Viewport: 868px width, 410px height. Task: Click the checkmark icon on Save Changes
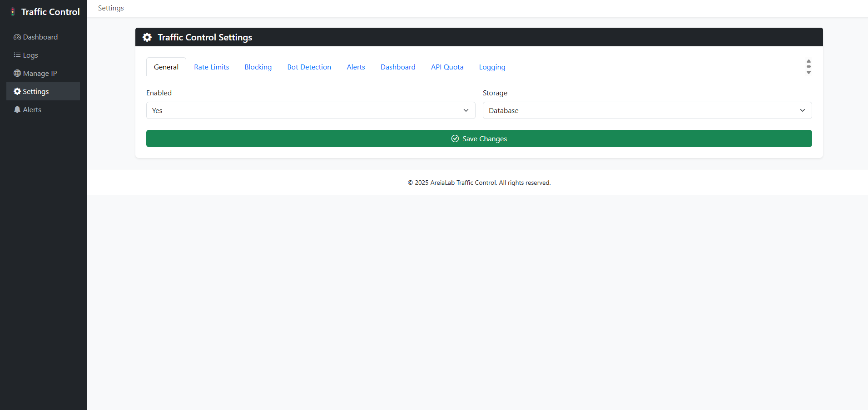[x=455, y=138]
